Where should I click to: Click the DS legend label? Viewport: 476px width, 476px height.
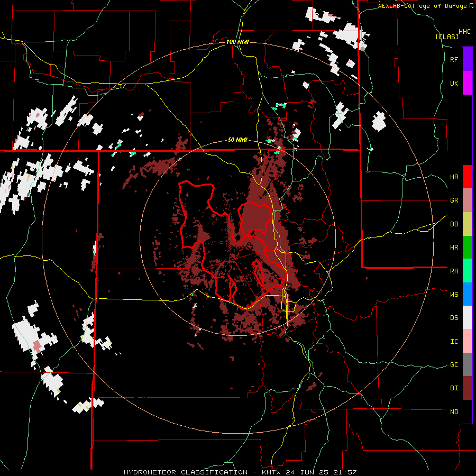(x=454, y=317)
